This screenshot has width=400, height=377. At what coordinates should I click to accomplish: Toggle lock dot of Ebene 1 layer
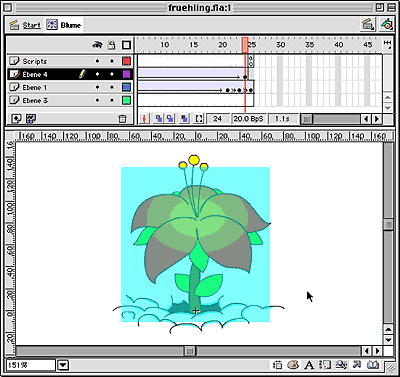point(112,87)
